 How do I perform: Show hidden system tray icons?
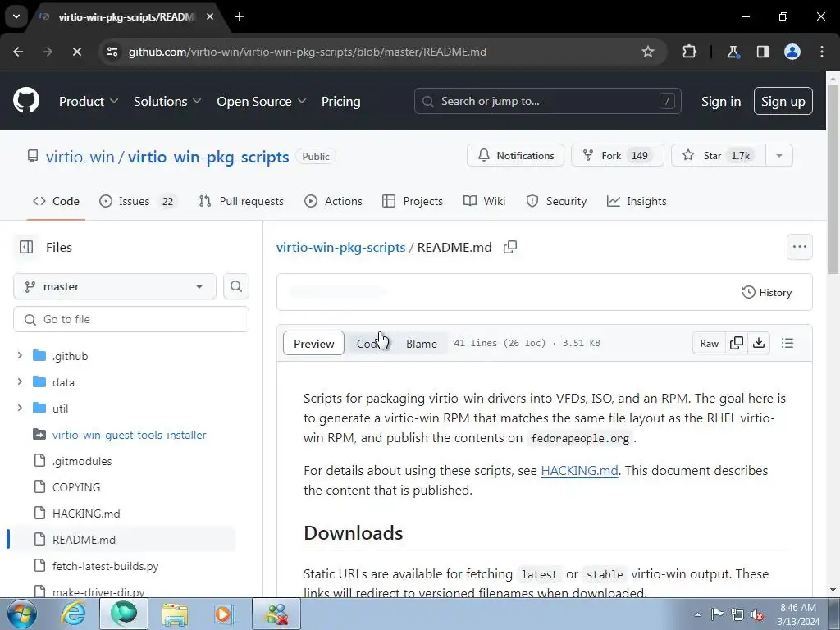pos(697,615)
